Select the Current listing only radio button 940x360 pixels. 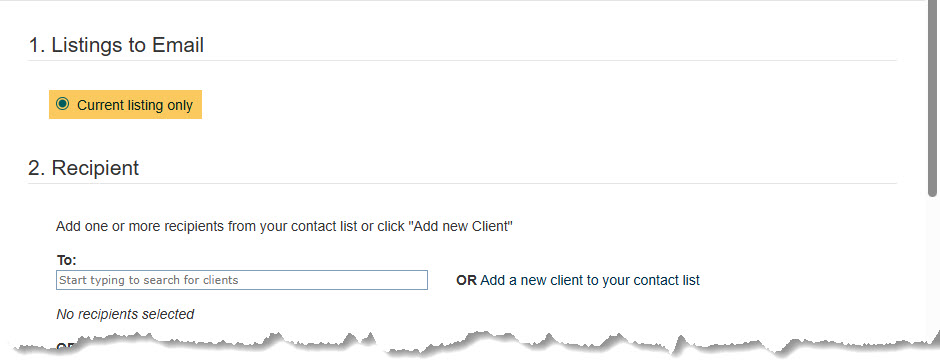point(62,104)
